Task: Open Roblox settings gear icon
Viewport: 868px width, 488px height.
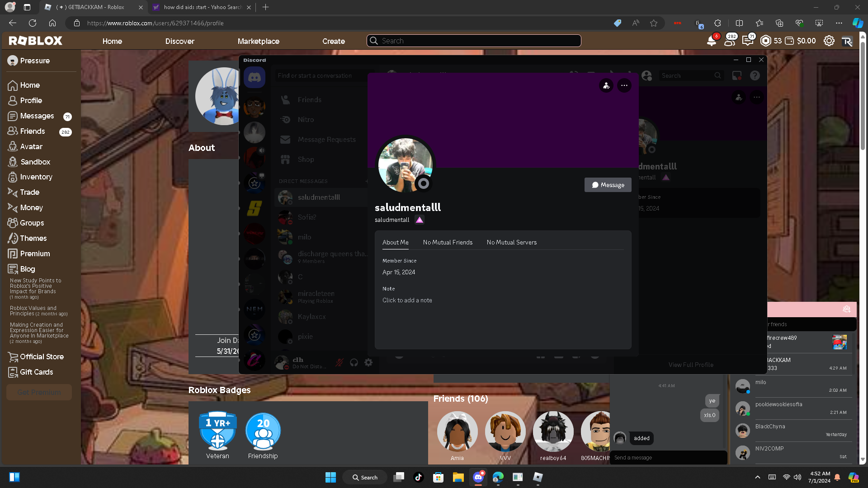Action: click(x=829, y=41)
